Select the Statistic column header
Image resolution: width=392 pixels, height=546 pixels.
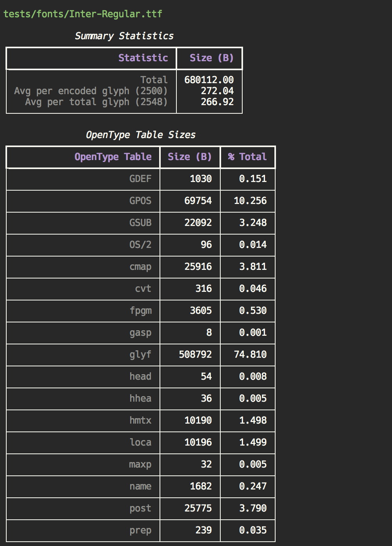click(x=143, y=58)
